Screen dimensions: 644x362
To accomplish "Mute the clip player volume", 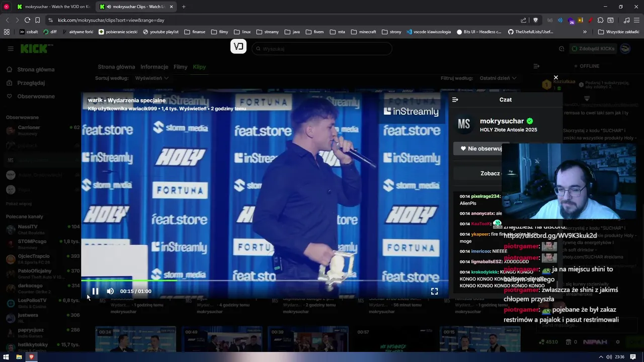I will coord(110,291).
